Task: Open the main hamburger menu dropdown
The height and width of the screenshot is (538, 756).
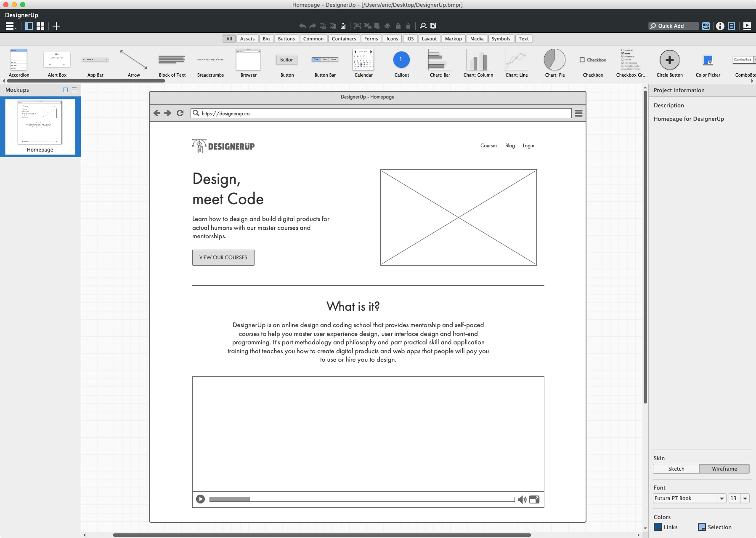Action: click(11, 26)
